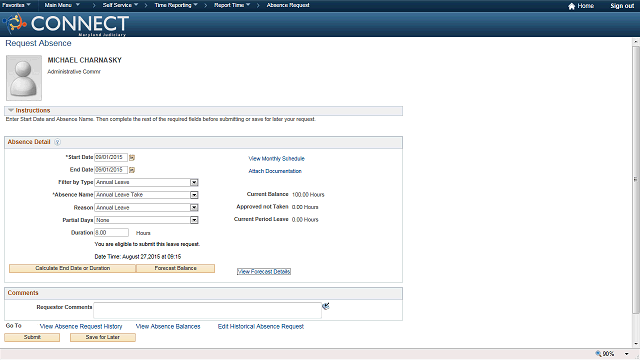Click the CONNECT logo
This screenshot has width=640, height=360.
pyautogui.click(x=66, y=24)
